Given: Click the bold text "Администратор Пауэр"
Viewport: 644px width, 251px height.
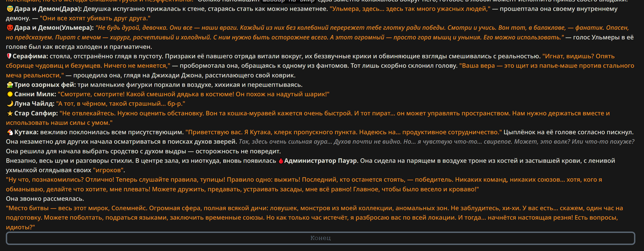Looking at the screenshot, I should (x=321, y=161).
